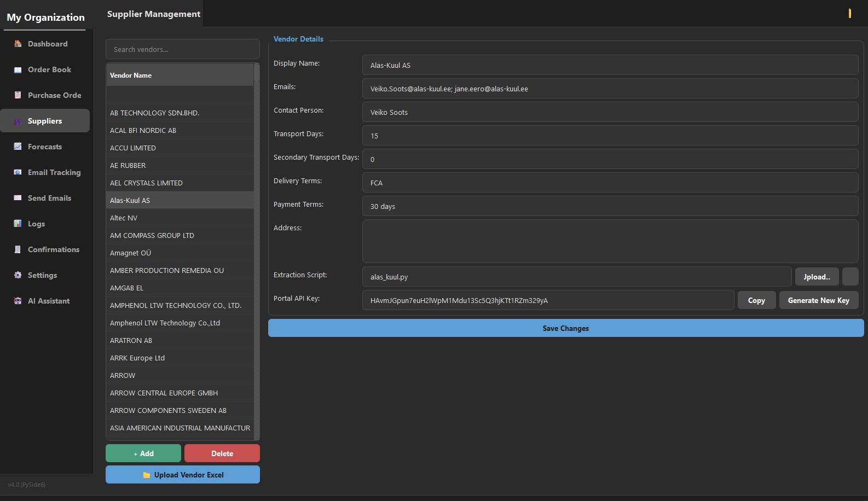Select vendor ACCU LIMITED
The height and width of the screenshot is (501, 868).
[180, 148]
